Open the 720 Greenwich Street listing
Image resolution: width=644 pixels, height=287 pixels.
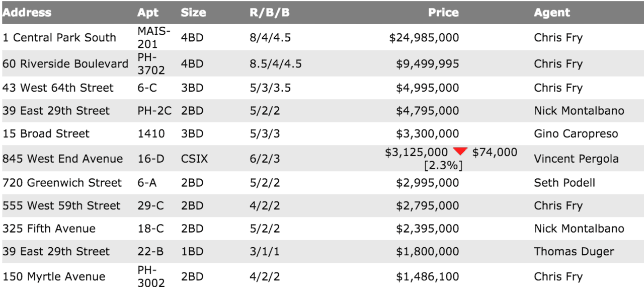(62, 183)
